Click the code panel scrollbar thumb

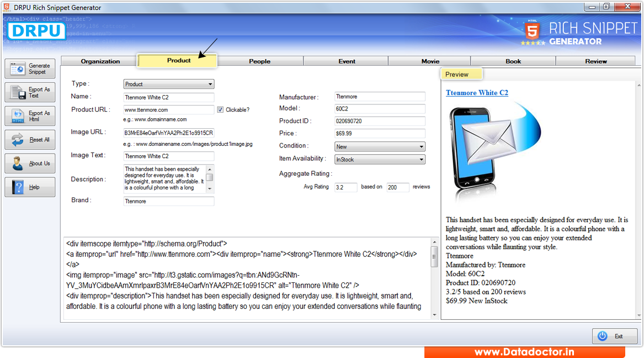pyautogui.click(x=434, y=256)
